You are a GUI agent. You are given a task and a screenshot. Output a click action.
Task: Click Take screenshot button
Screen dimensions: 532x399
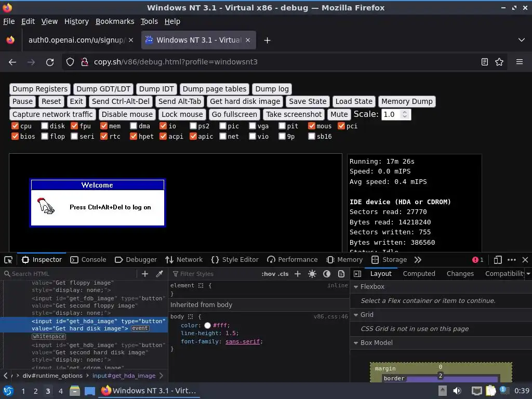(x=294, y=114)
